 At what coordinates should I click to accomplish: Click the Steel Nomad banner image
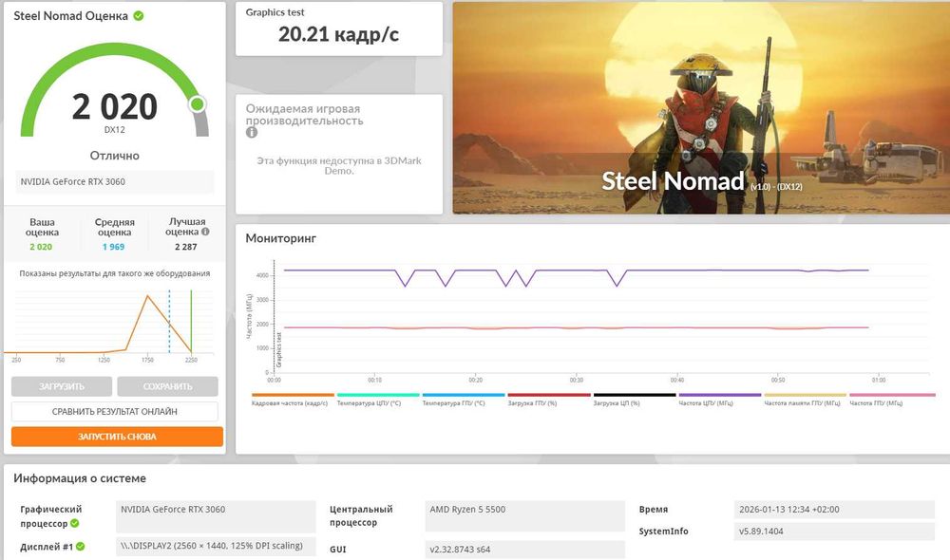pyautogui.click(x=701, y=108)
